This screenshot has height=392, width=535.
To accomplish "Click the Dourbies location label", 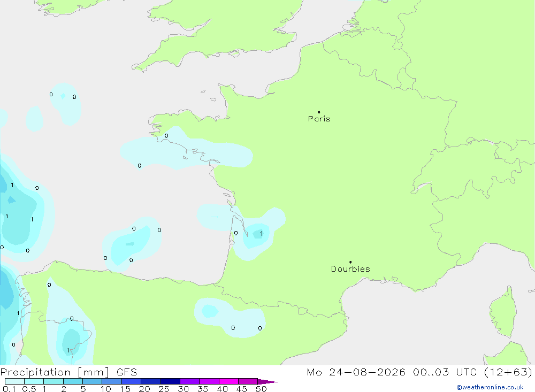I will coord(350,269).
